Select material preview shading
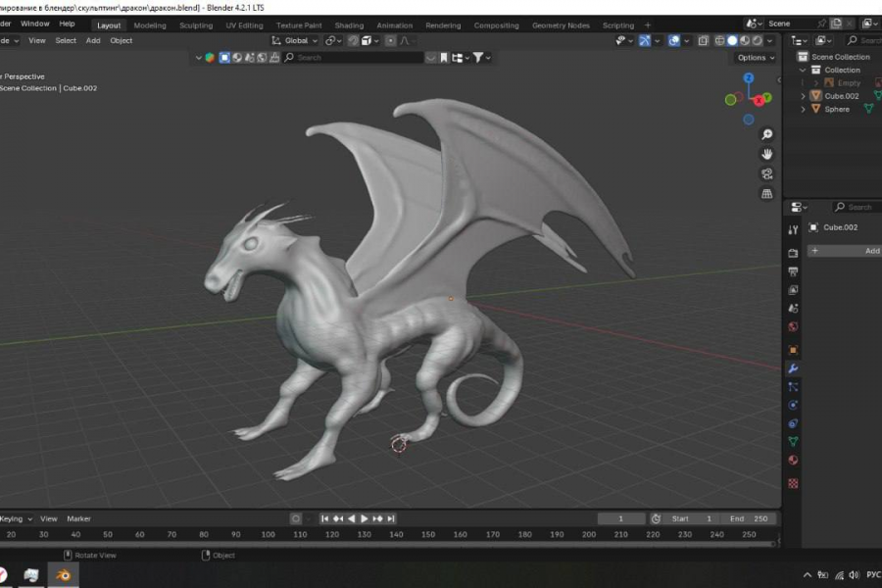Image resolution: width=882 pixels, height=588 pixels. click(745, 40)
